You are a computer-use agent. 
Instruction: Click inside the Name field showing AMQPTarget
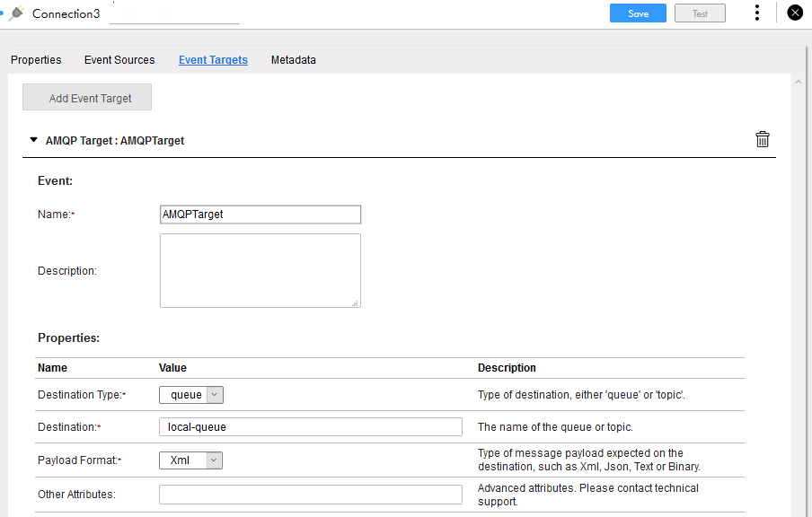pyautogui.click(x=260, y=214)
